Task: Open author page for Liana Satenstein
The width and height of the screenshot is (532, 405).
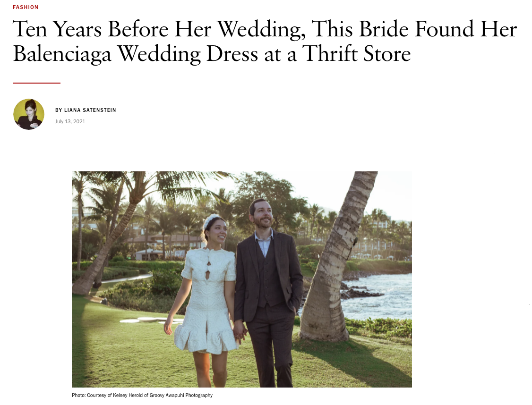Action: pyautogui.click(x=90, y=110)
